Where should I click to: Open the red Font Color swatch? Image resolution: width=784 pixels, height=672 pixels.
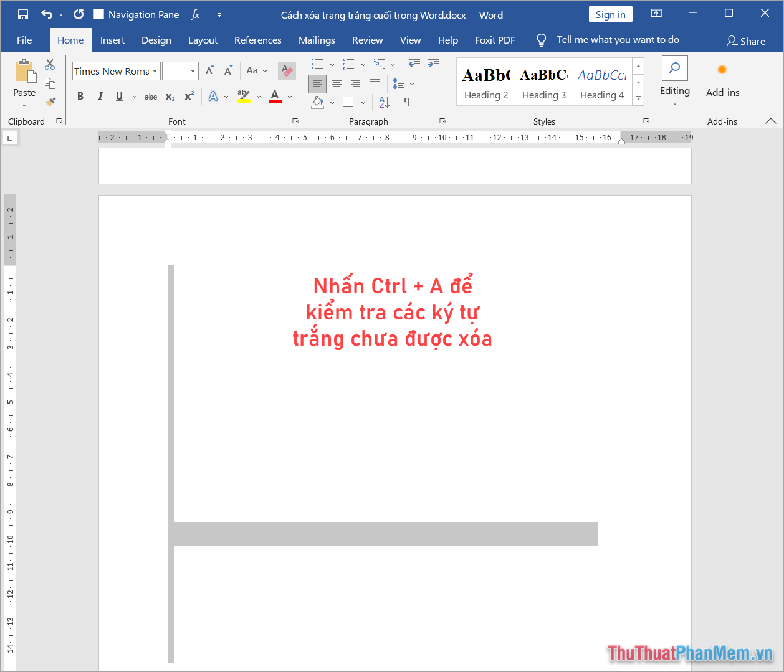click(x=274, y=96)
